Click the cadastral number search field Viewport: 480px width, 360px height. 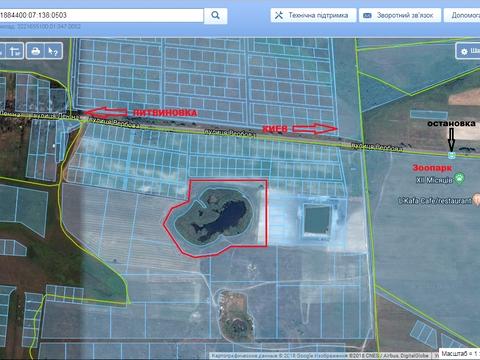(x=101, y=15)
